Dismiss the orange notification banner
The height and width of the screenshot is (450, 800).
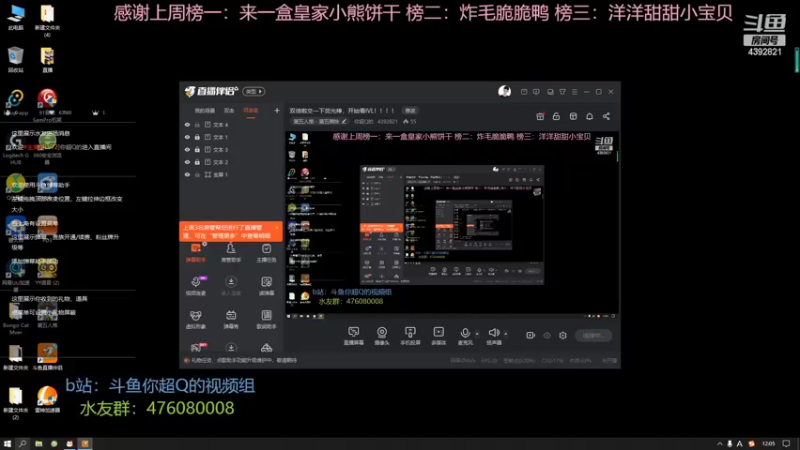click(276, 228)
